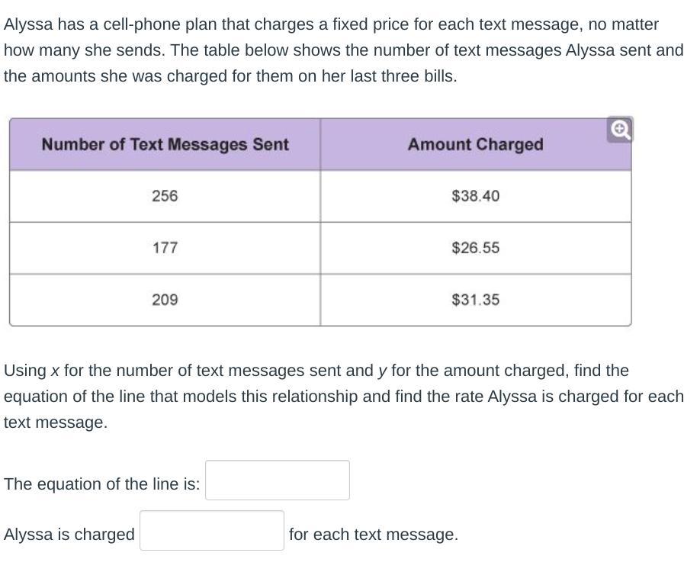
Task: Click 'The equation of the line is:' label
Action: click(101, 484)
